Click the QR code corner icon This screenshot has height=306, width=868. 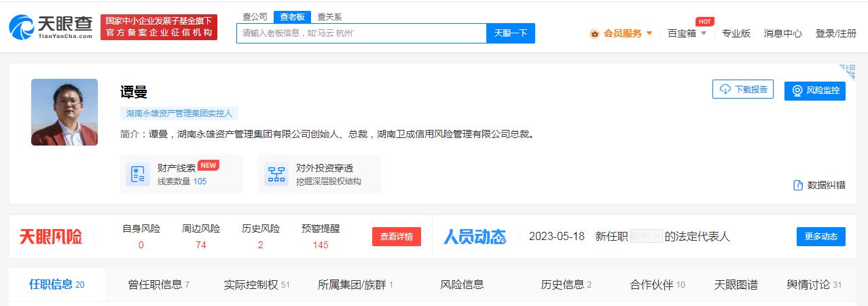click(848, 71)
